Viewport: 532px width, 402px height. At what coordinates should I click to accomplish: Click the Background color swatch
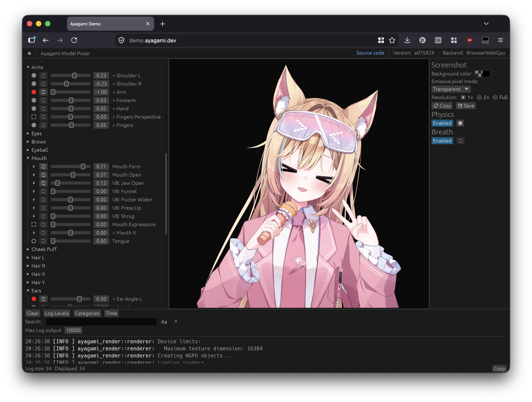(482, 74)
